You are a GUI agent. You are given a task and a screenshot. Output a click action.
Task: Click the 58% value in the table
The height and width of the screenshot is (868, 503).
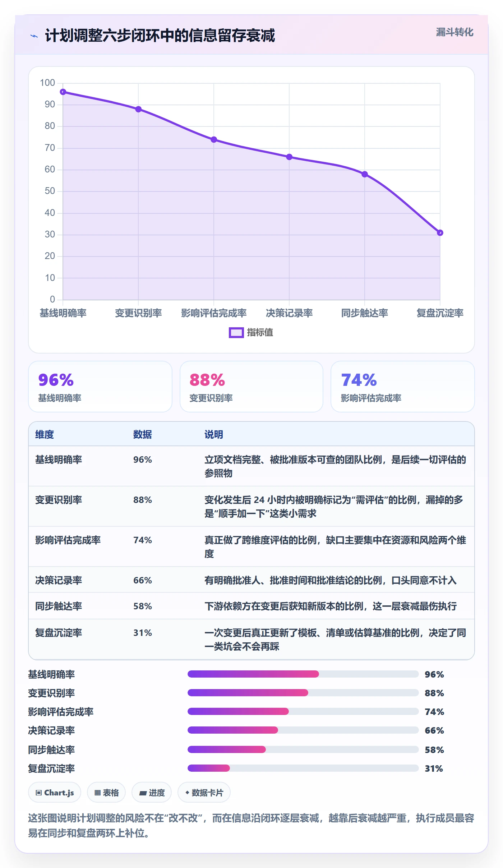pyautogui.click(x=143, y=606)
